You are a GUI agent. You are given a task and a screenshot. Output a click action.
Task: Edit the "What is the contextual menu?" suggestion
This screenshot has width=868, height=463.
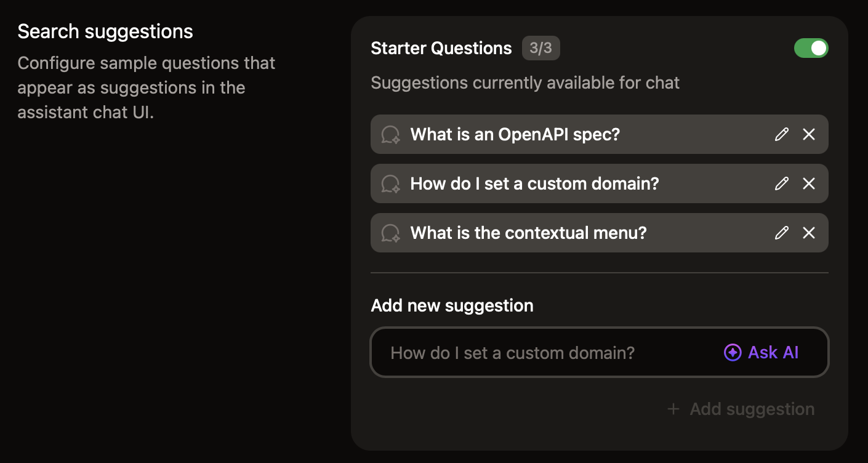pyautogui.click(x=781, y=233)
